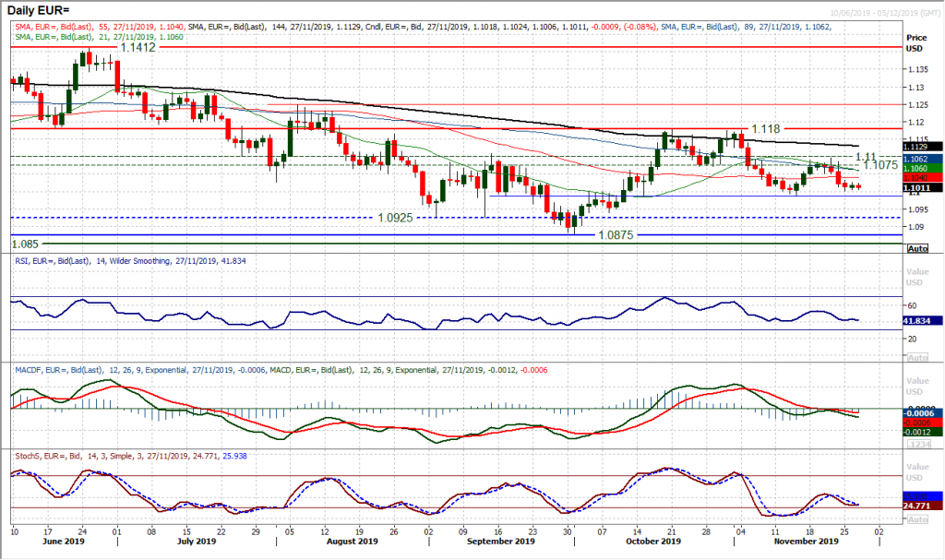The image size is (945, 560).
Task: Toggle Auto on the stochastics panel axis
Action: pos(917,518)
